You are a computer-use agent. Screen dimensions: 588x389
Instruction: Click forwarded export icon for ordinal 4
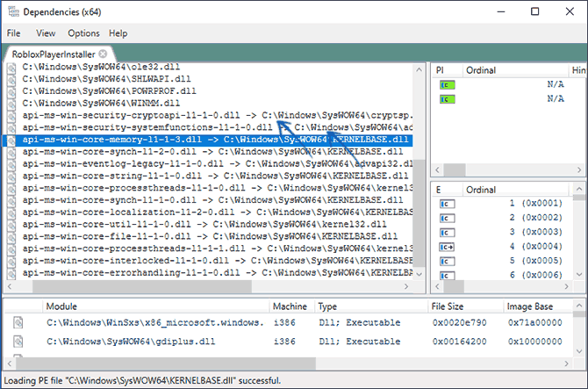tap(447, 248)
